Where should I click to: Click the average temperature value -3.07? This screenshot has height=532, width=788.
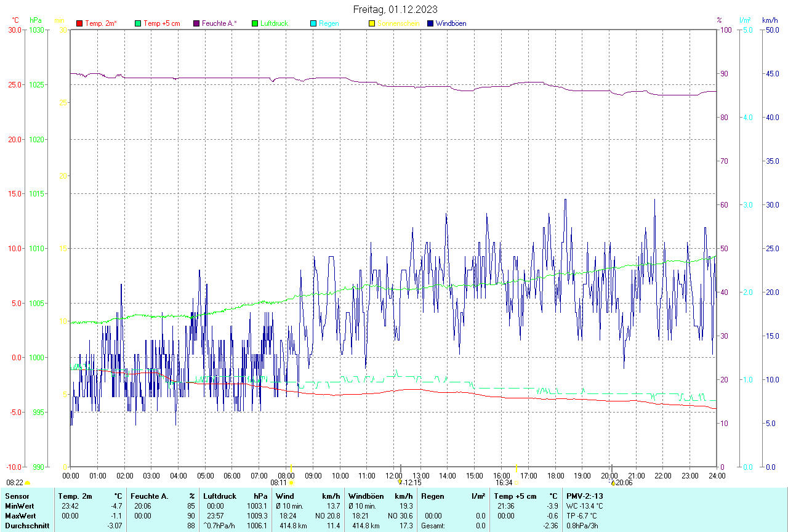click(114, 526)
